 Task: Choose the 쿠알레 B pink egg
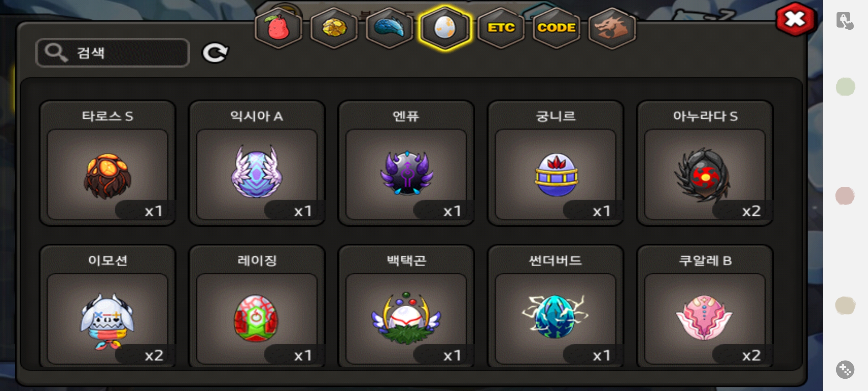(705, 306)
